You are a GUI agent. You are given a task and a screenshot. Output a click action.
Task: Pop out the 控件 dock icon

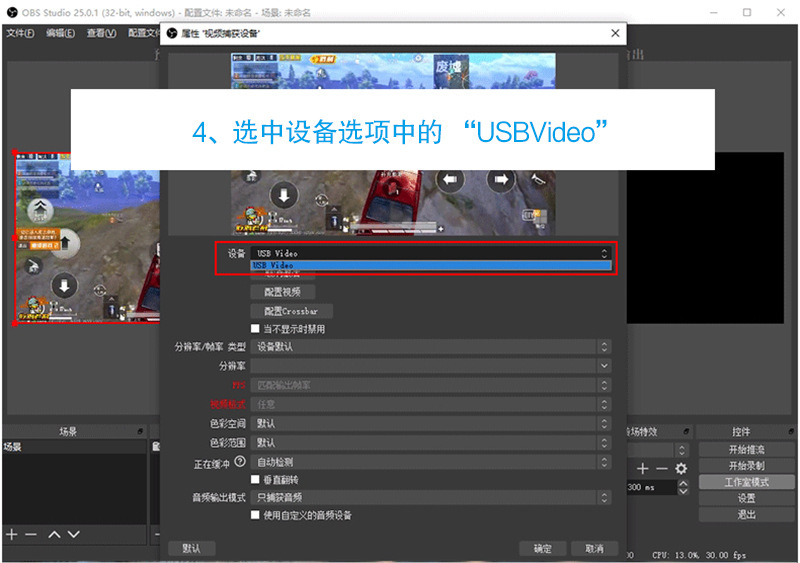pos(791,432)
